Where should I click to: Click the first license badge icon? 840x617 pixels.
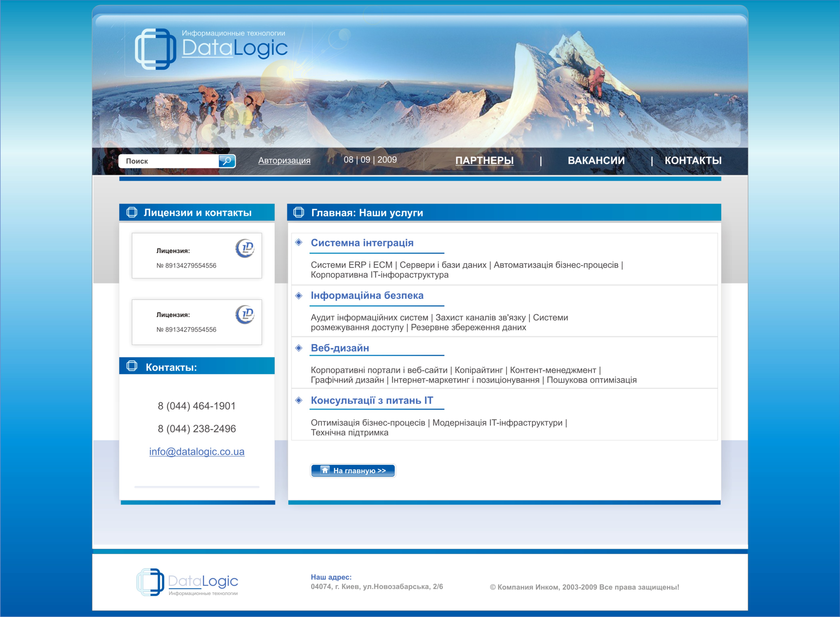(245, 248)
